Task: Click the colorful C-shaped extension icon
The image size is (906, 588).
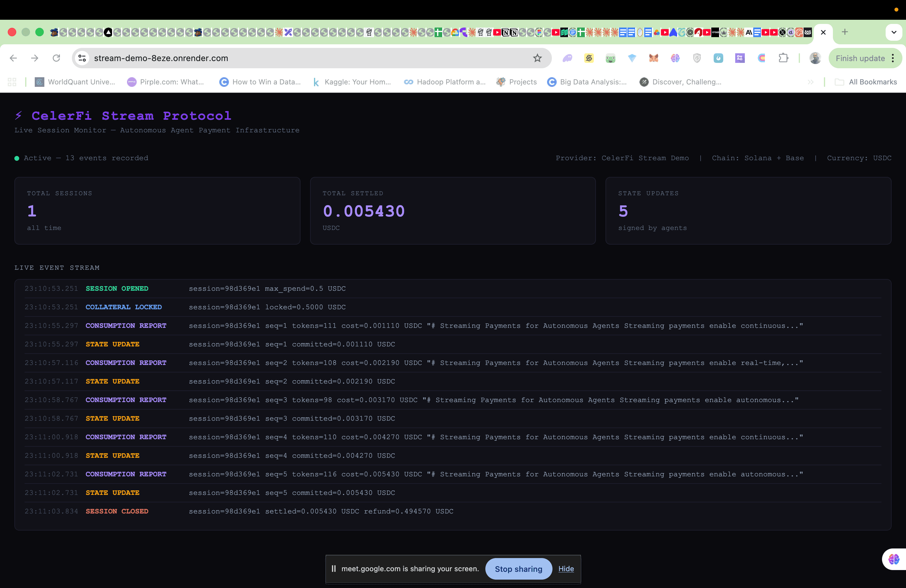Action: click(761, 58)
